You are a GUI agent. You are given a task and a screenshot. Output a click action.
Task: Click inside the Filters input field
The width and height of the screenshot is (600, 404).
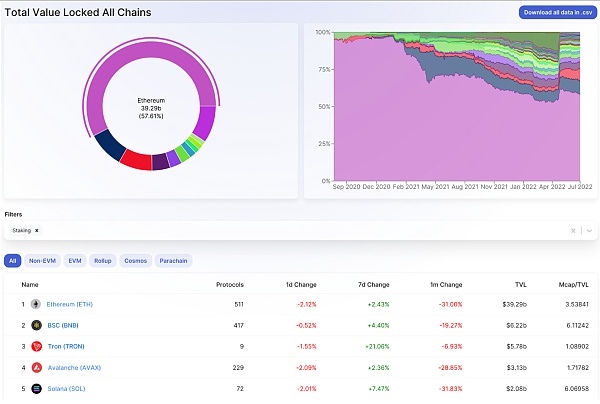pyautogui.click(x=301, y=230)
